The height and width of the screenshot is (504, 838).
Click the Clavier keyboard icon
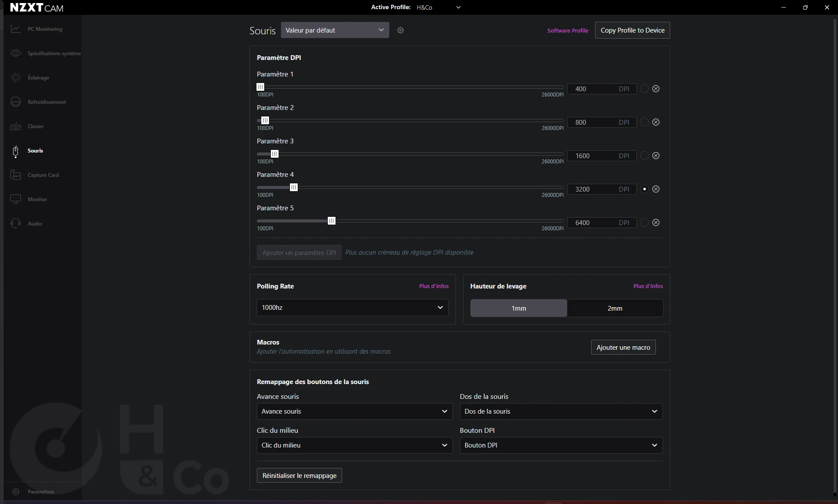coord(16,126)
